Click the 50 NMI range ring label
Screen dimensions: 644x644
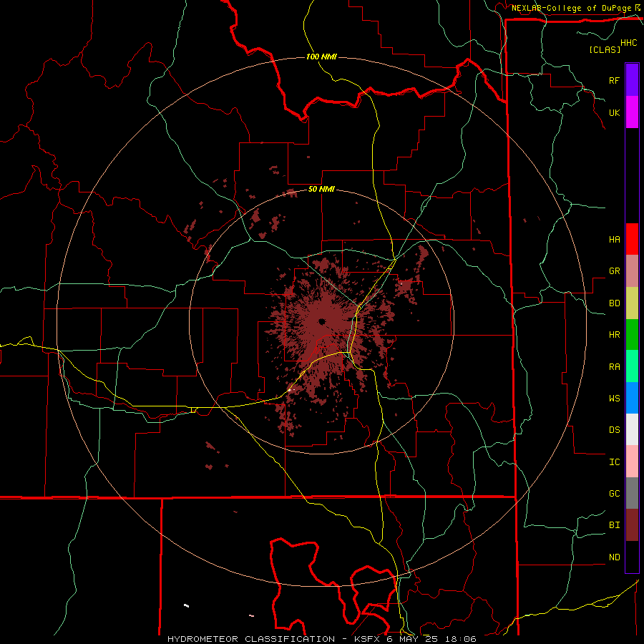pyautogui.click(x=321, y=189)
